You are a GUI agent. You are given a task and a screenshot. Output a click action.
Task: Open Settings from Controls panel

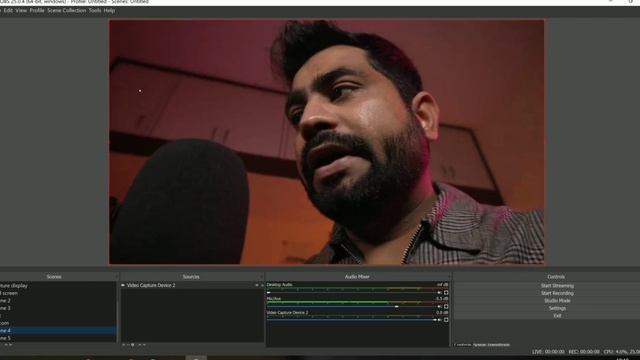coord(557,308)
